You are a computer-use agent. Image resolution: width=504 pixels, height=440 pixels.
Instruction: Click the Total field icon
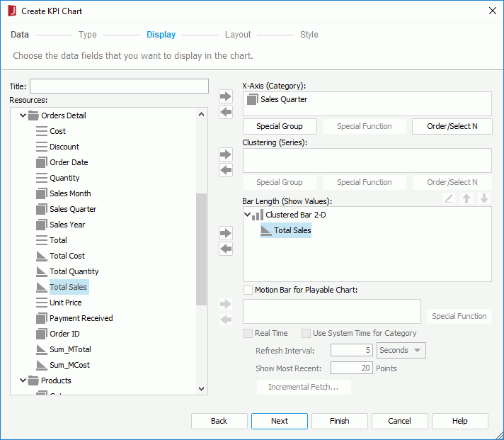42,240
